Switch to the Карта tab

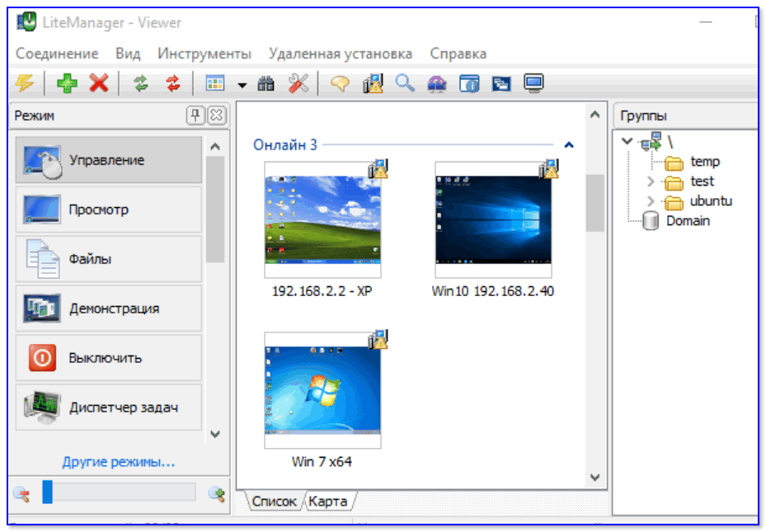pos(328,501)
